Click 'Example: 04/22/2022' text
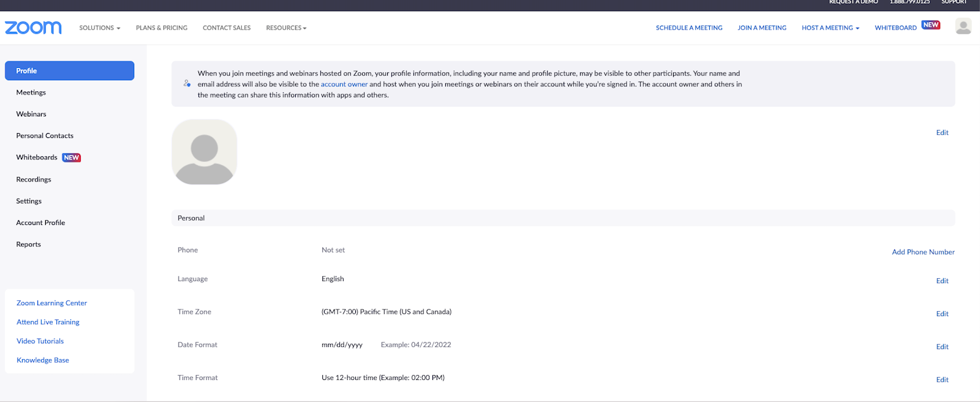Image resolution: width=980 pixels, height=402 pixels. click(416, 345)
